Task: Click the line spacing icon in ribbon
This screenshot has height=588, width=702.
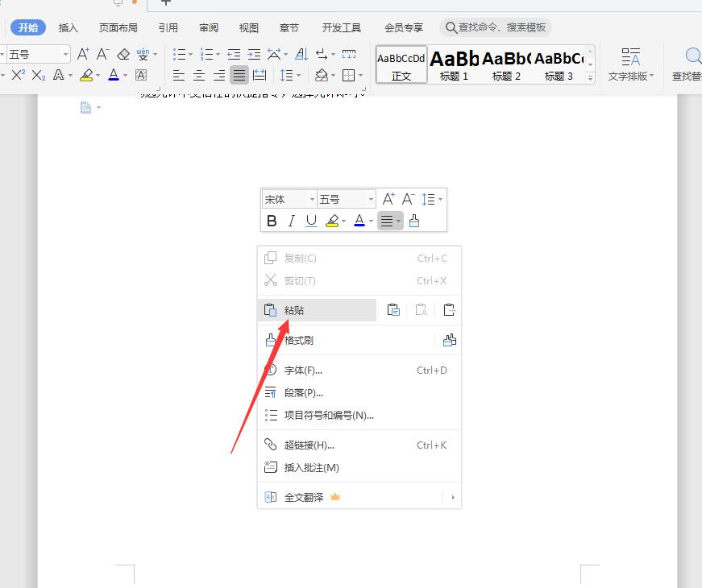Action: click(286, 75)
